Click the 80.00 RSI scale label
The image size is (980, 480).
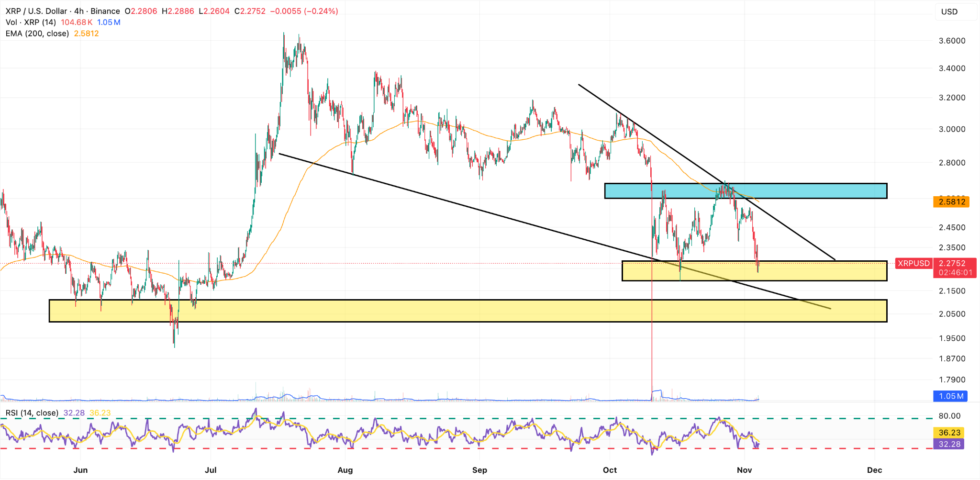[x=949, y=416]
